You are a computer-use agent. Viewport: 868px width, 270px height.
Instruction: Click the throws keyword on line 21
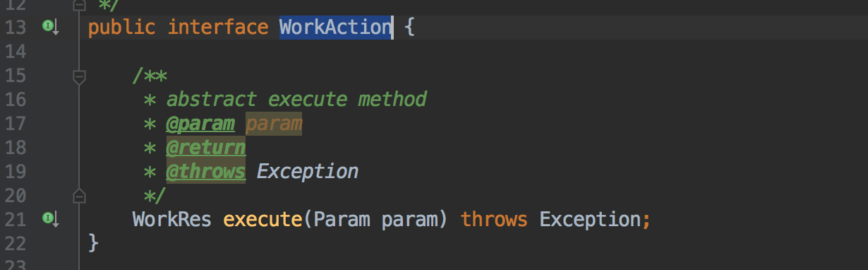(494, 219)
